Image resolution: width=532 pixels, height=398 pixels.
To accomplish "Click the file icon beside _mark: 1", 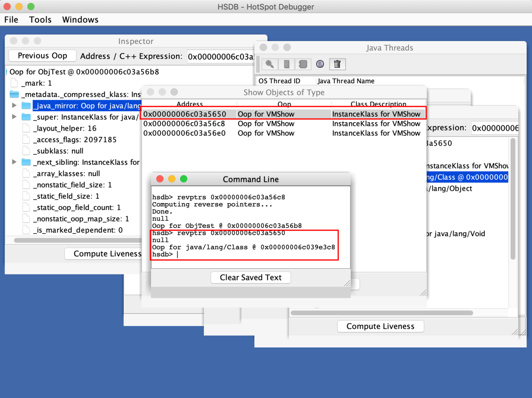I will pos(14,83).
